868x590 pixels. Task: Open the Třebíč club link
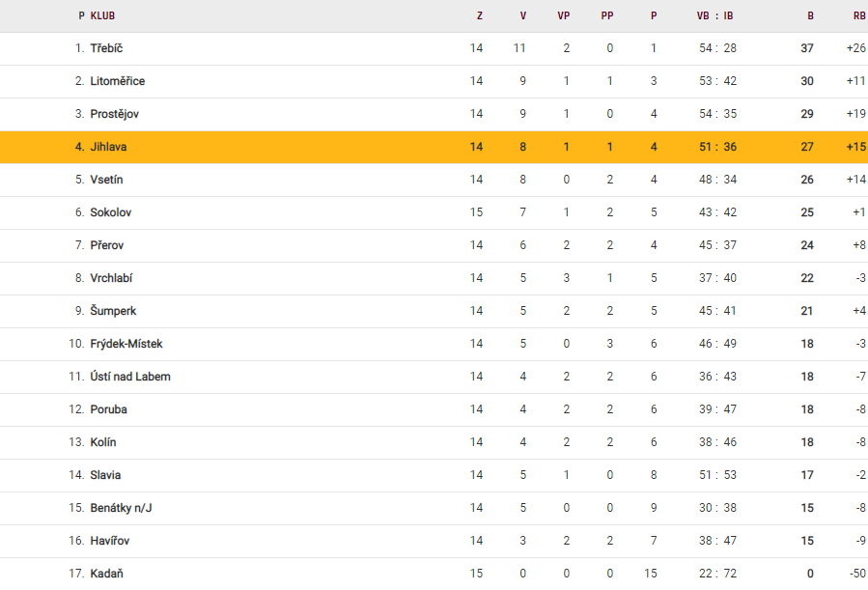tap(106, 48)
